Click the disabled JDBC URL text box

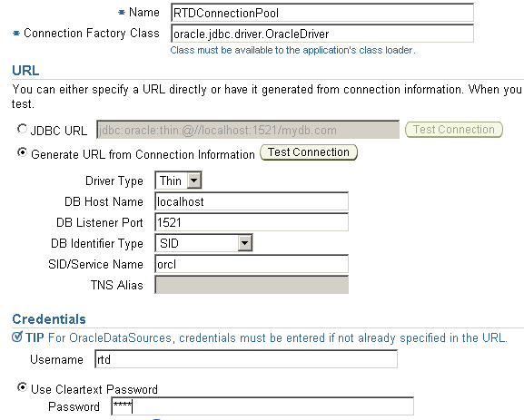248,130
